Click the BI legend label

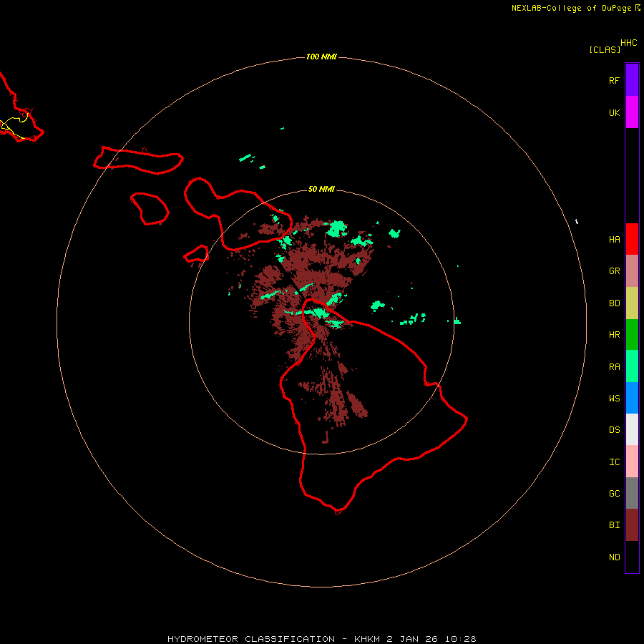point(614,525)
